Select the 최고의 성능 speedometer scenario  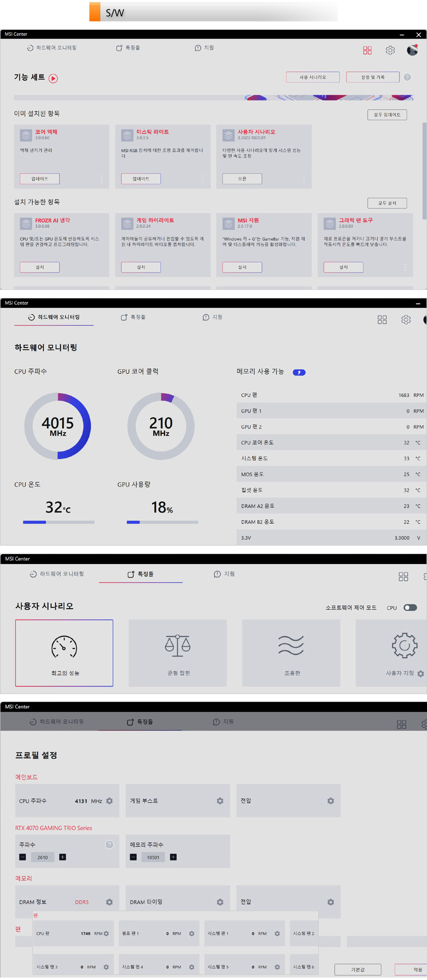pos(64,653)
